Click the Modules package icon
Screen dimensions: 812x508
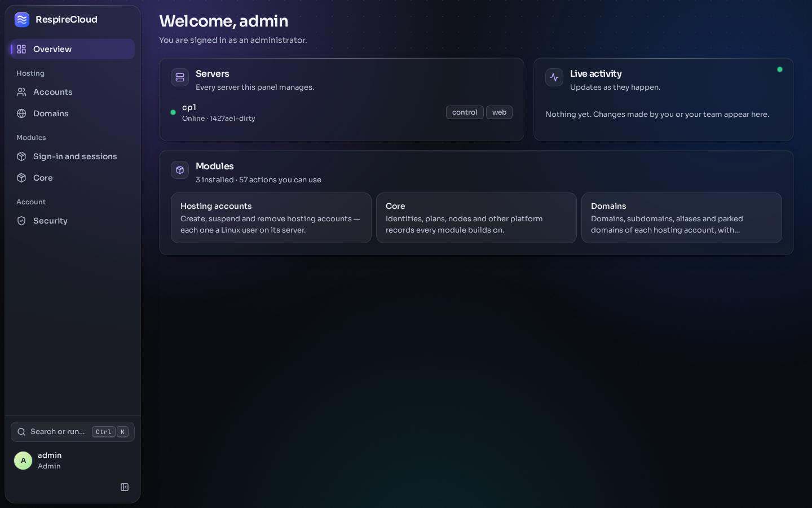[180, 170]
